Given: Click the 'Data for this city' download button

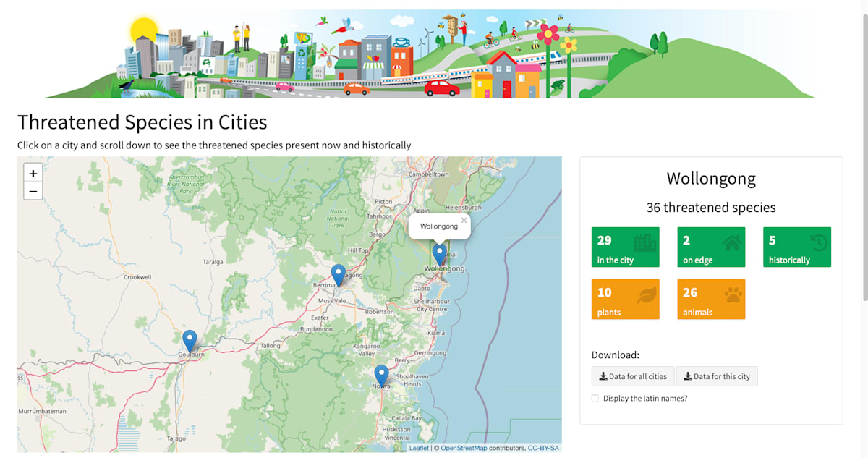Looking at the screenshot, I should [x=717, y=376].
